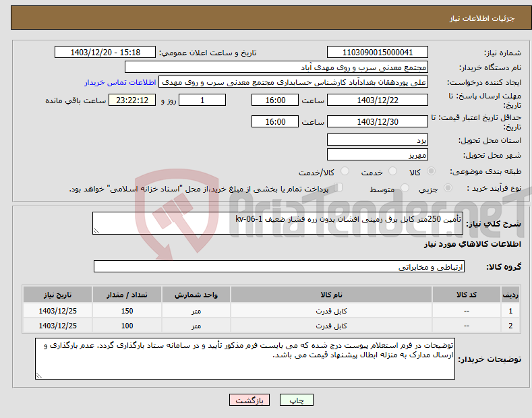Click کابل قدرت in row 2
The image size is (532, 418).
pos(331,326)
